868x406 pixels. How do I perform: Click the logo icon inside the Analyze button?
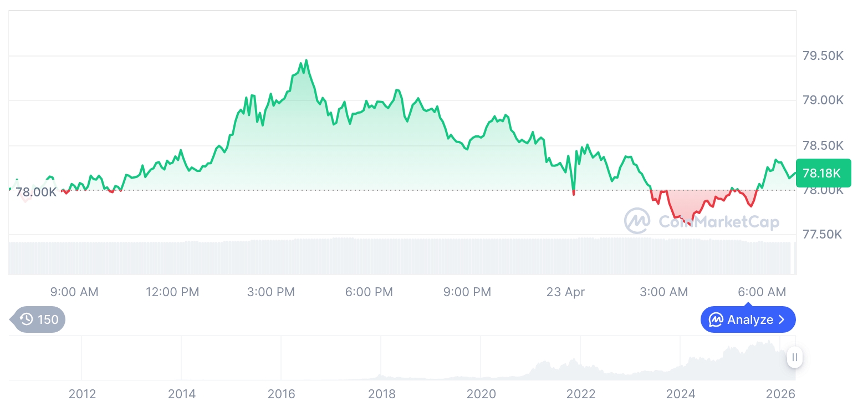pyautogui.click(x=716, y=320)
